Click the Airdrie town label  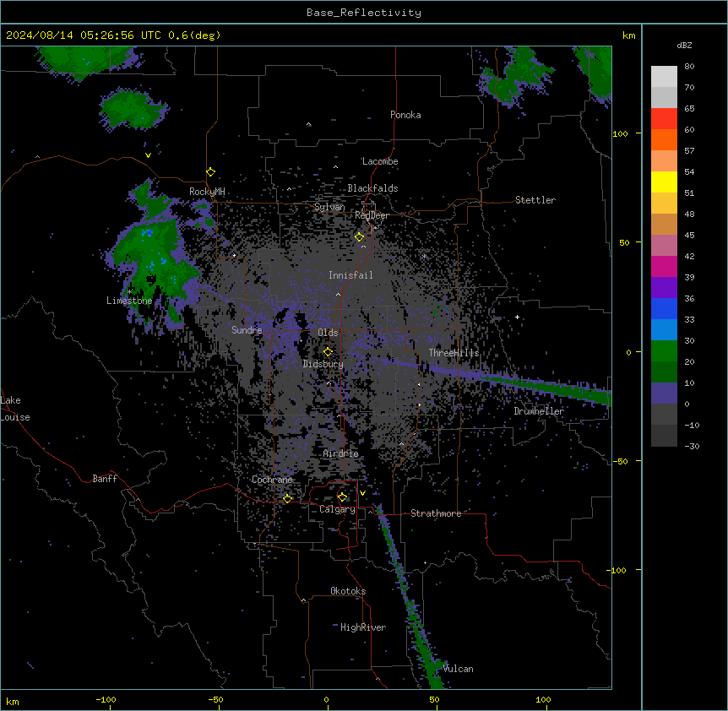pyautogui.click(x=341, y=453)
